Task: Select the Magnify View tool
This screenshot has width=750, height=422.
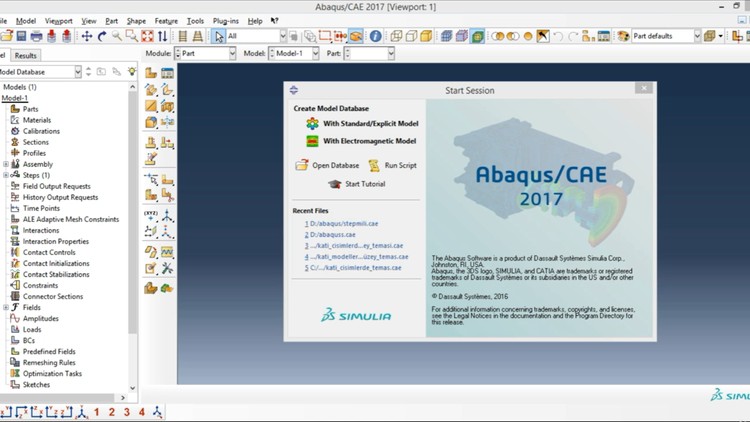Action: click(x=117, y=36)
